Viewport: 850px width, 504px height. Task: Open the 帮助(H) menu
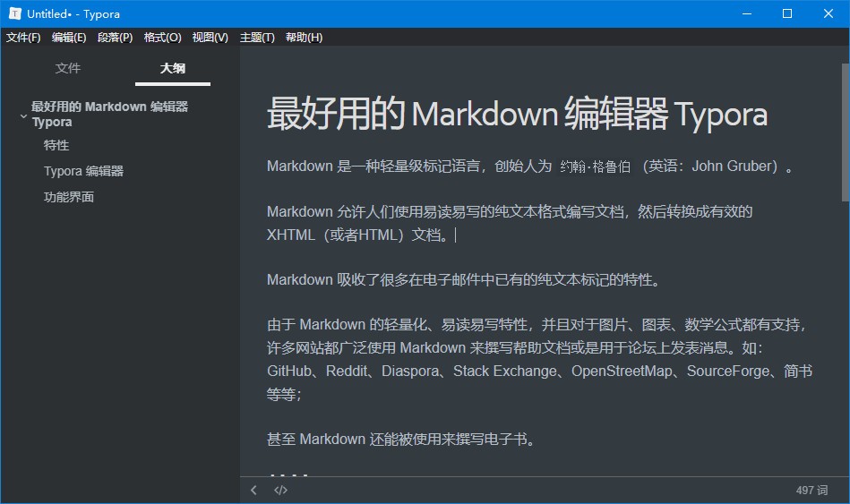tap(305, 38)
